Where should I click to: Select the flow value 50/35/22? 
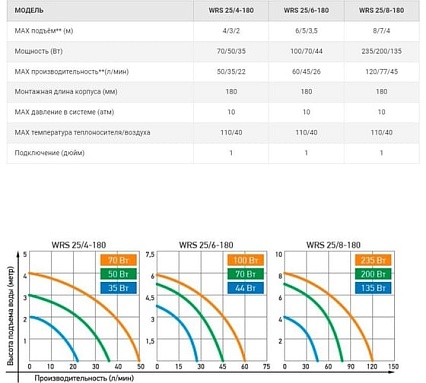231,71
